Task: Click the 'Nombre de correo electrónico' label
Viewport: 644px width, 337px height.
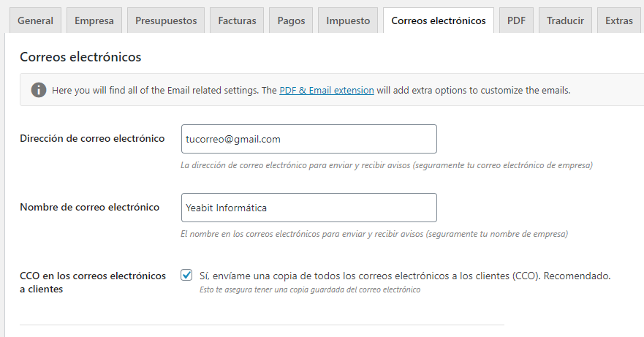Action: pos(89,207)
